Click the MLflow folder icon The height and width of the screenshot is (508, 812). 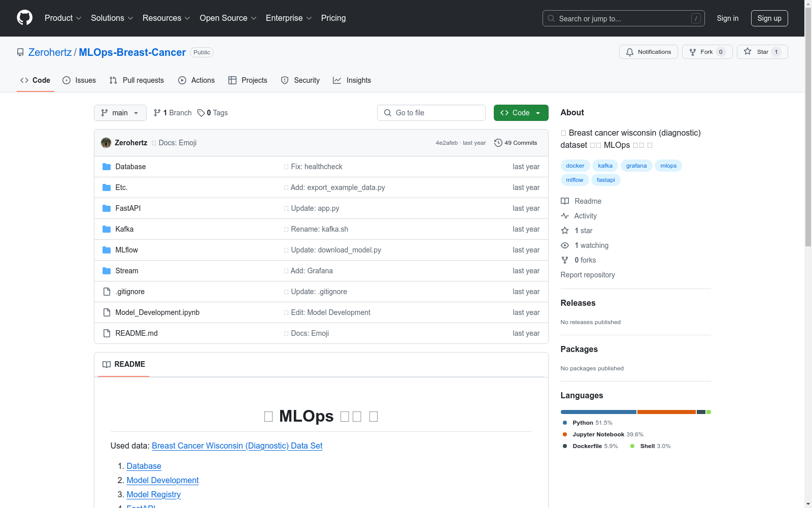tap(107, 250)
